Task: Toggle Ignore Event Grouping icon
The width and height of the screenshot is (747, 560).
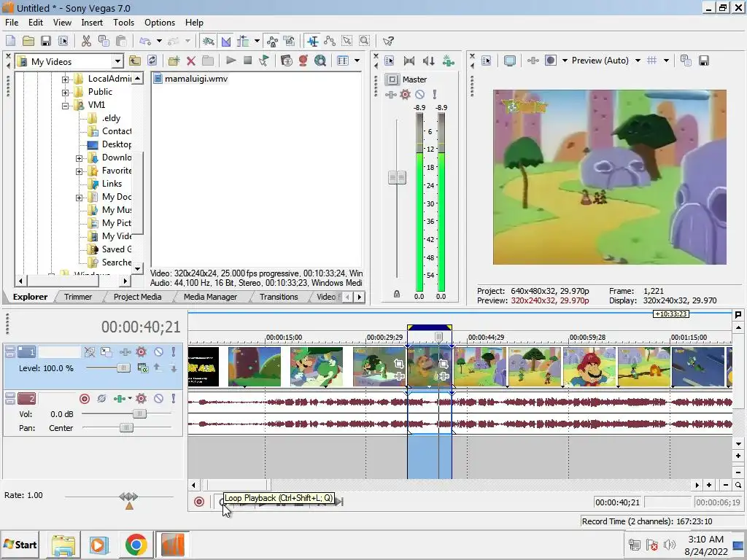Action: pos(289,41)
